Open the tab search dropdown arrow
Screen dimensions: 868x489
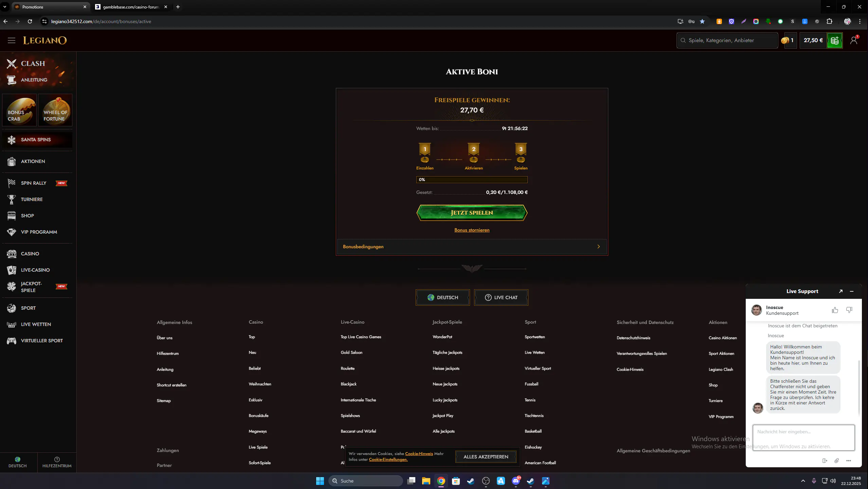tap(5, 7)
